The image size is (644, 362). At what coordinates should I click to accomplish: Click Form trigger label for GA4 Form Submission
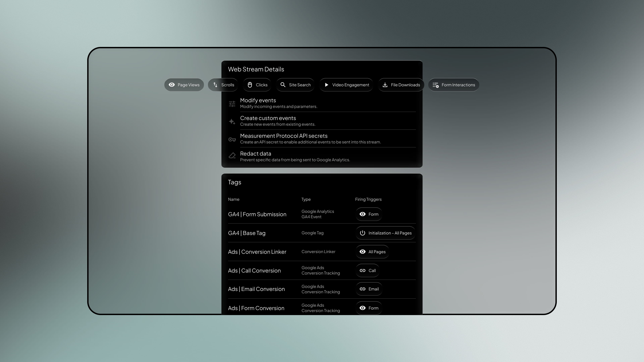373,214
